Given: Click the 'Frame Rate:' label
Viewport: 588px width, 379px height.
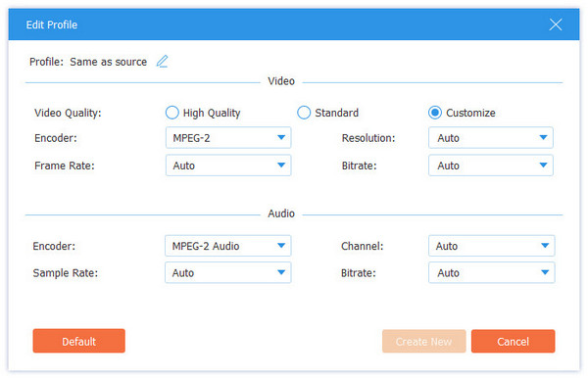Looking at the screenshot, I should (65, 166).
